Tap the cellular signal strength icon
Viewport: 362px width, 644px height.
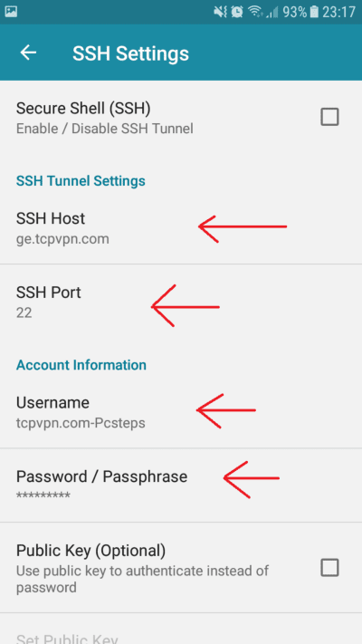[271, 13]
